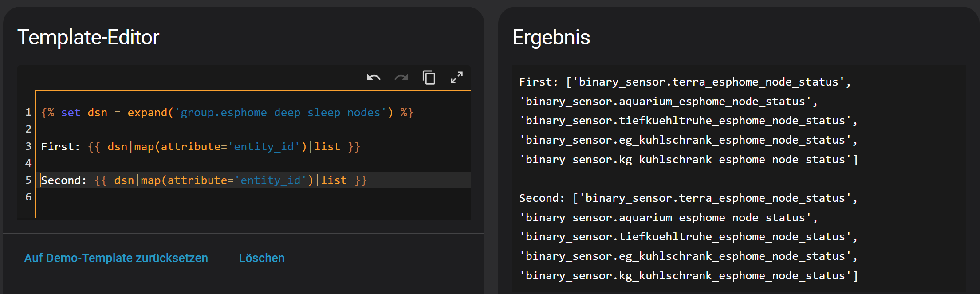Click the 'Template-Editor' heading

click(88, 37)
